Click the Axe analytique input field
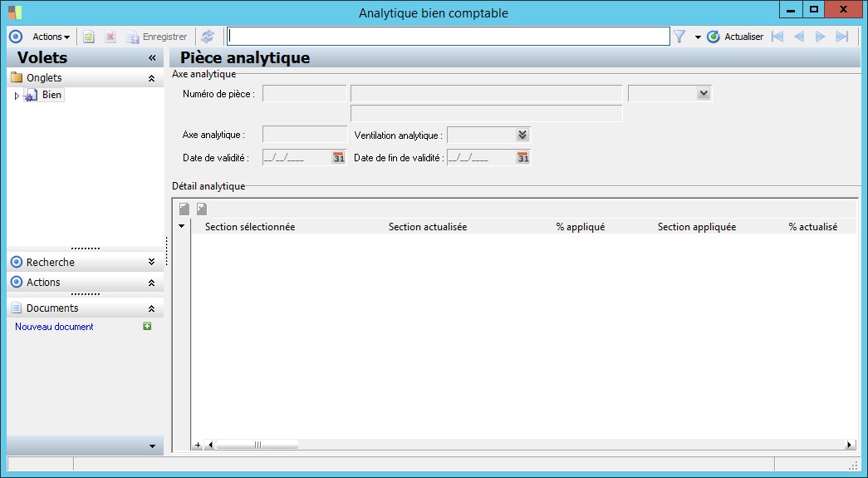 305,135
